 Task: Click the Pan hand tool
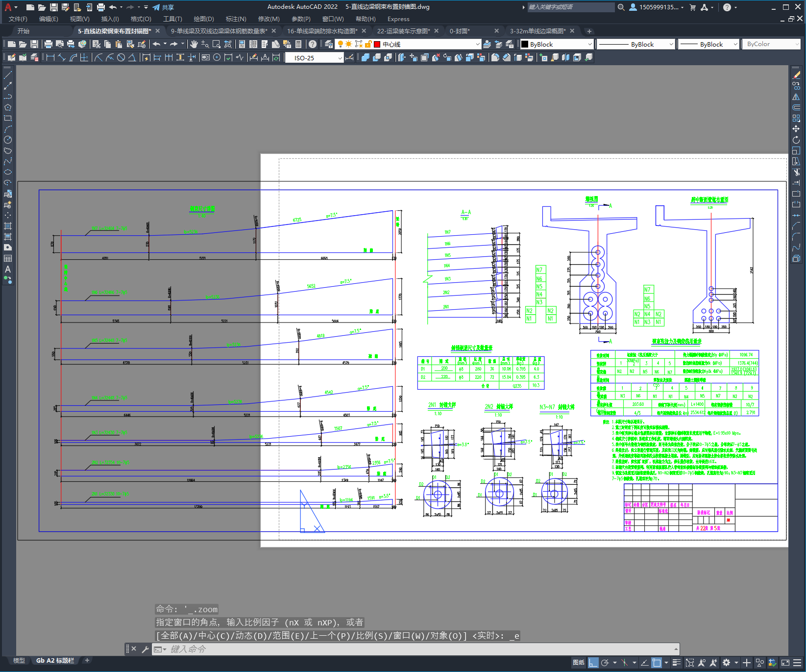point(194,44)
